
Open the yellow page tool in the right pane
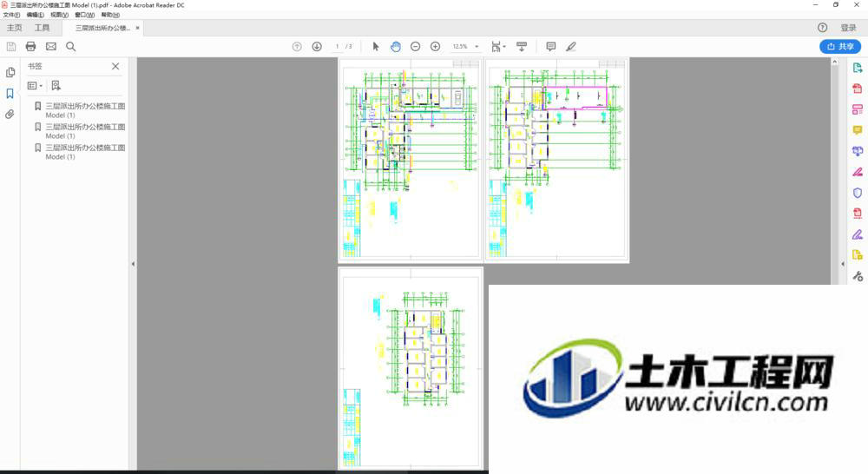(858, 255)
